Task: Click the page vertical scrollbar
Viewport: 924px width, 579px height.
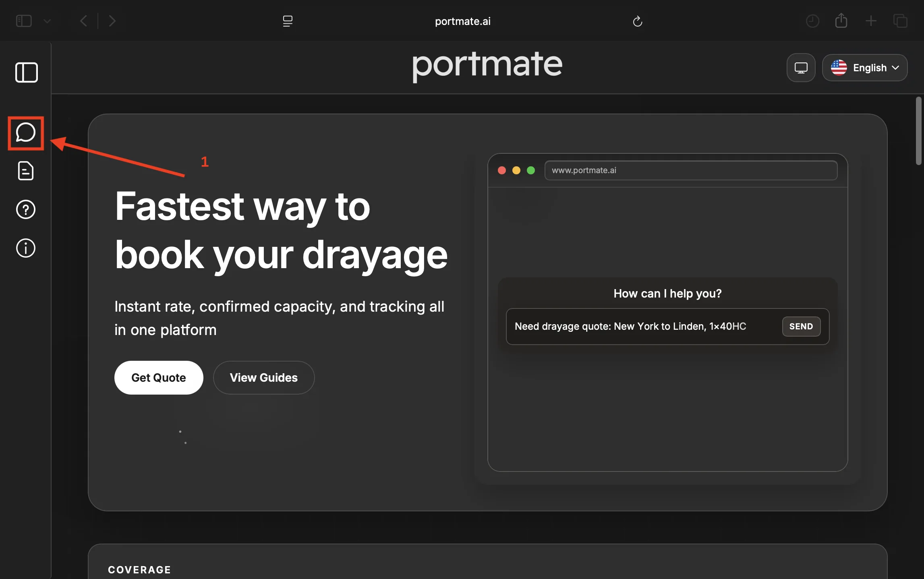Action: [918, 131]
